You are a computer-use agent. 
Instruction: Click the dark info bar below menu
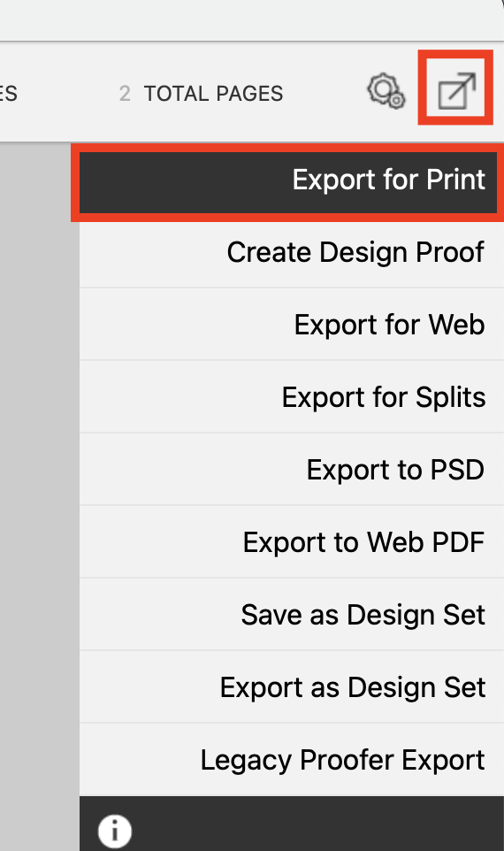(292, 824)
